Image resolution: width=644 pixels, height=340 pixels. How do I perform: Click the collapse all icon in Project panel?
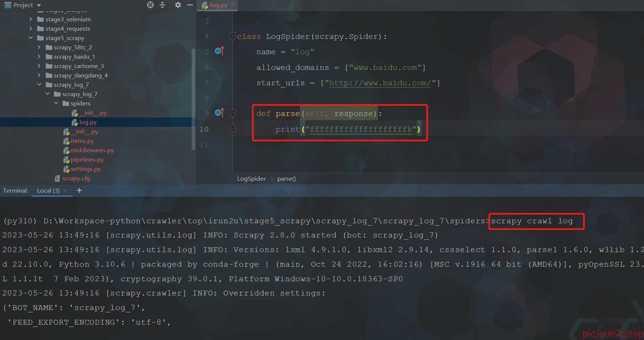coord(162,5)
